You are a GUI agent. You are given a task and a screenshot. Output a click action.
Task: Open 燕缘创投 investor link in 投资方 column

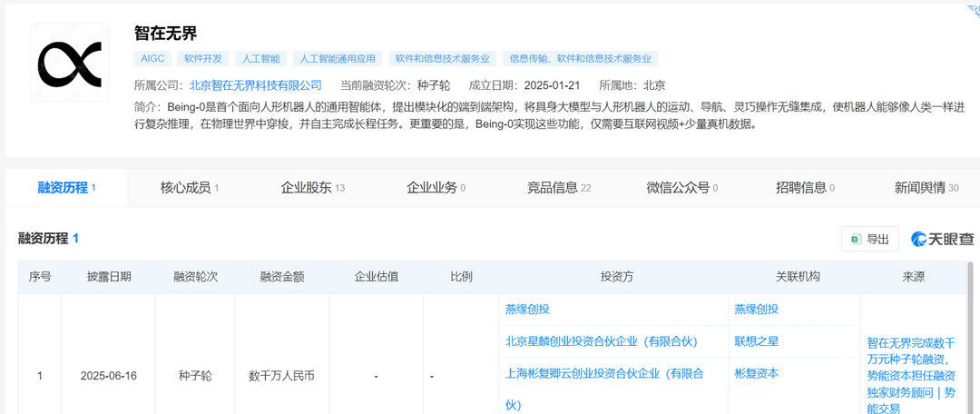(527, 309)
